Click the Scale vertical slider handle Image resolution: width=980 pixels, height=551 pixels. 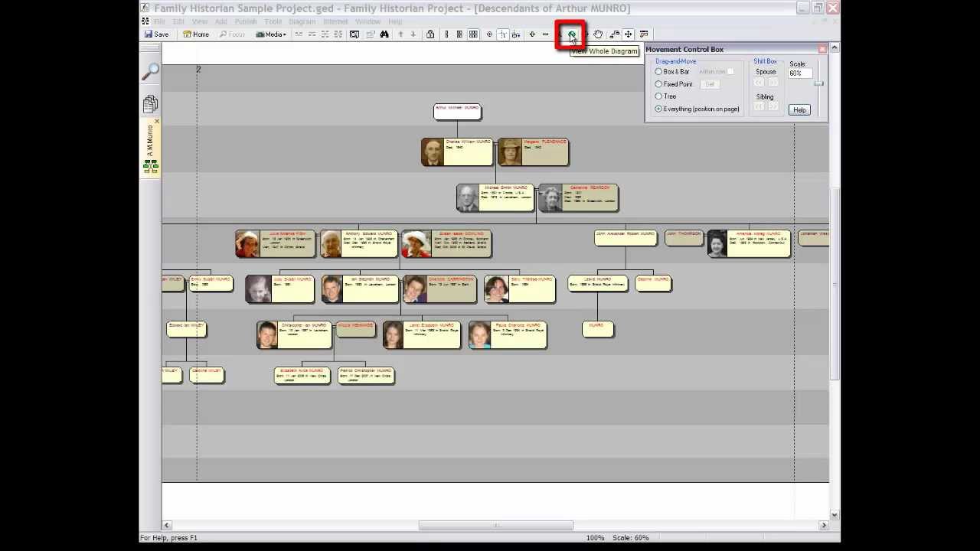(x=818, y=83)
